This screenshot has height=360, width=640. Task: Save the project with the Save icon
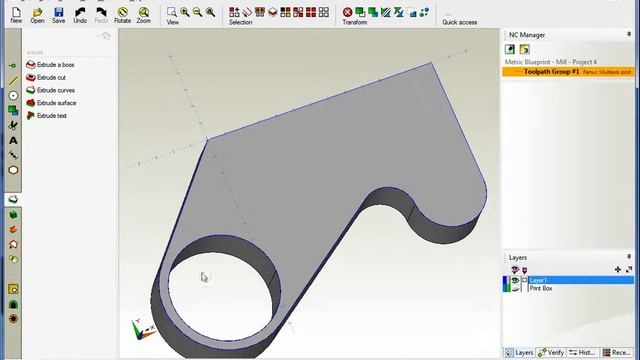pyautogui.click(x=58, y=15)
